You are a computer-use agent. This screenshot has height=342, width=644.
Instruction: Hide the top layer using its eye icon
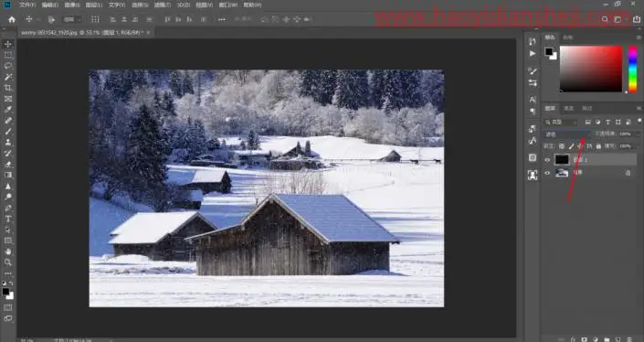coord(547,160)
